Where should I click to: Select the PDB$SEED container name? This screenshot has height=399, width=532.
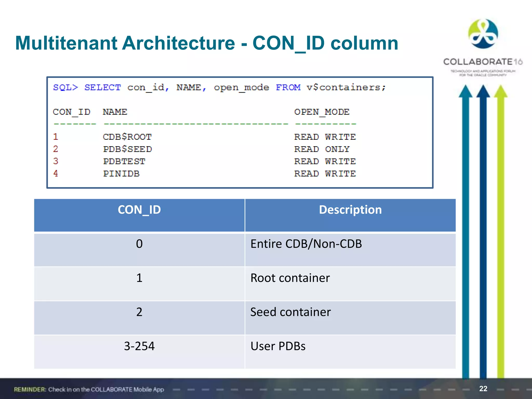click(x=127, y=149)
